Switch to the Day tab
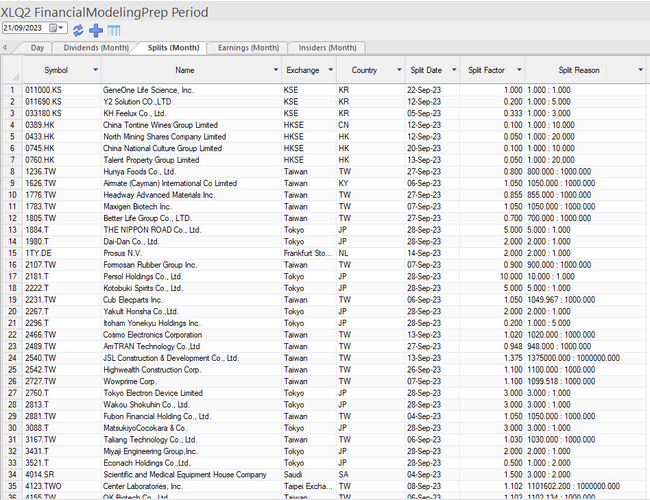650x500 pixels. click(x=37, y=48)
